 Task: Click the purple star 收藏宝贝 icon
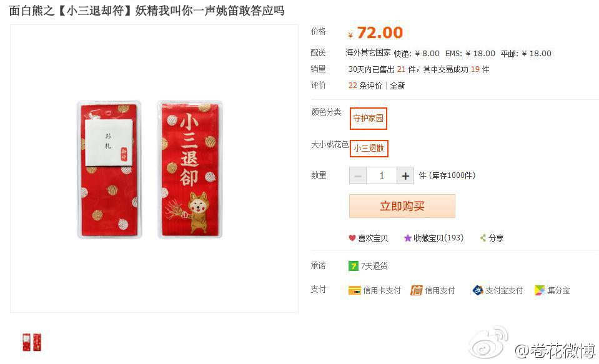tap(408, 238)
